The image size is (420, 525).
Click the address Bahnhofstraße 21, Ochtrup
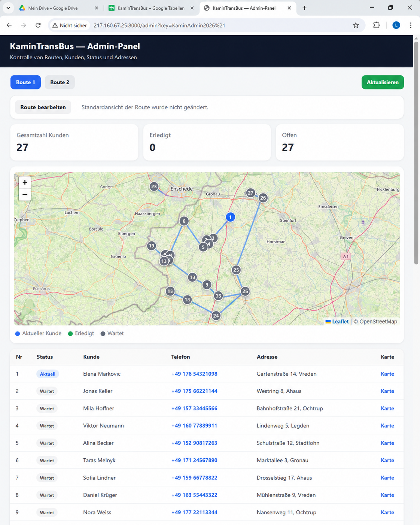click(290, 408)
